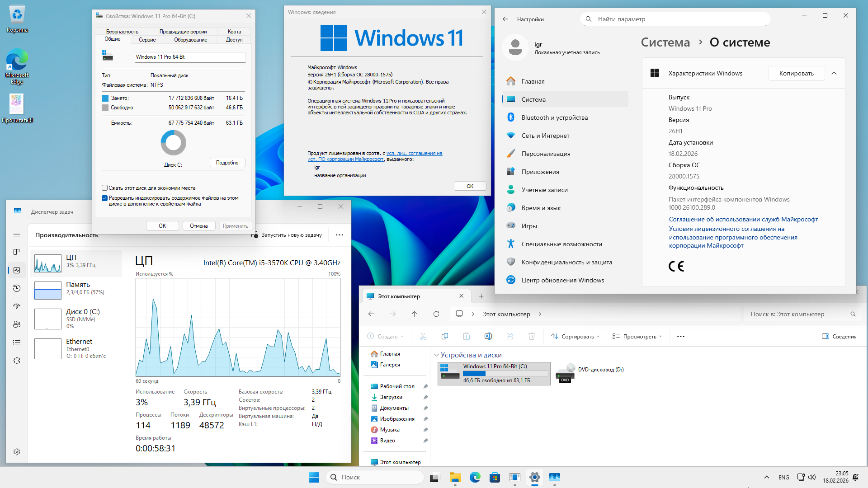Open Сортировать dropdown in Explorer

576,336
